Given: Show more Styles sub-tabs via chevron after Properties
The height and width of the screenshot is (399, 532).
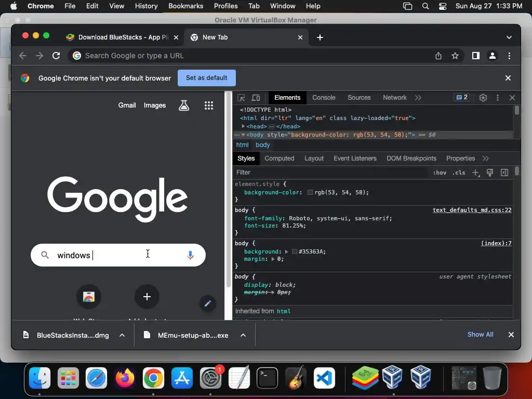Looking at the screenshot, I should click(x=486, y=158).
